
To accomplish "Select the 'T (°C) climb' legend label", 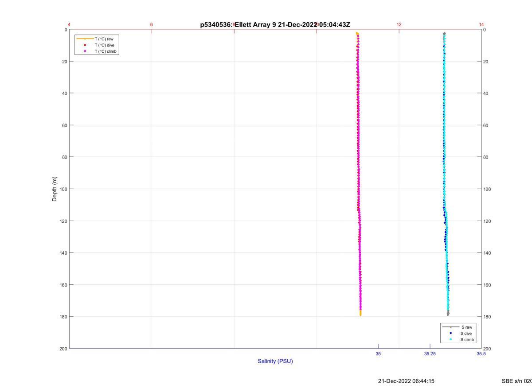I will coord(106,51).
